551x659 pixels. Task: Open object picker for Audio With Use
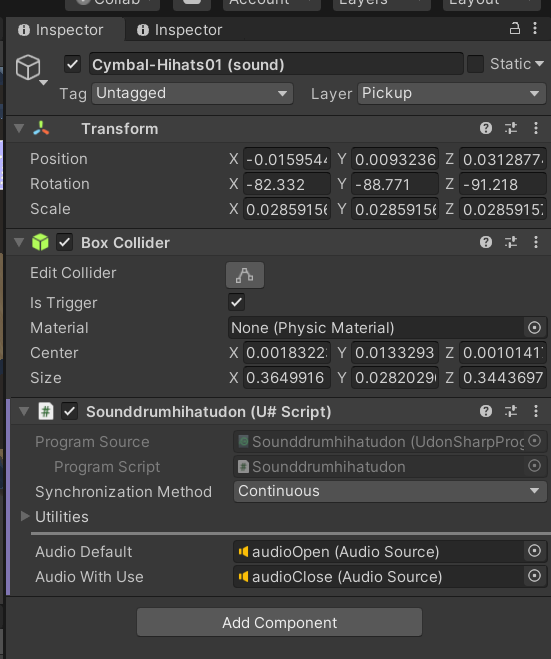coord(534,576)
